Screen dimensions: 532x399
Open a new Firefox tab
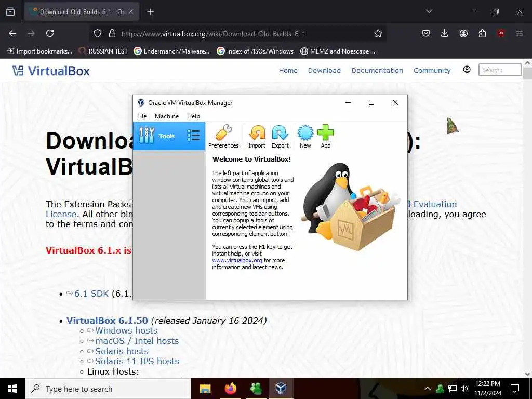click(150, 12)
